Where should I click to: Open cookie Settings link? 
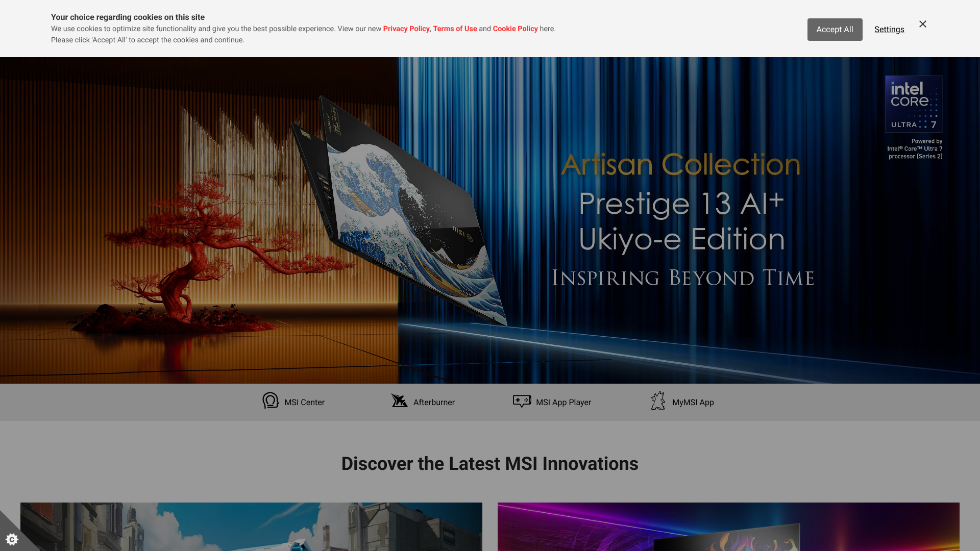click(889, 30)
